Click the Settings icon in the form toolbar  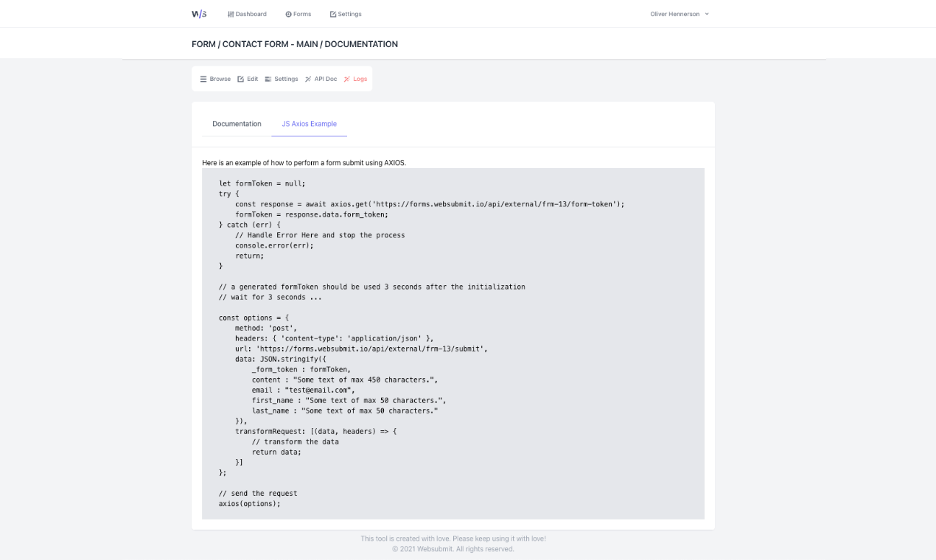[268, 79]
